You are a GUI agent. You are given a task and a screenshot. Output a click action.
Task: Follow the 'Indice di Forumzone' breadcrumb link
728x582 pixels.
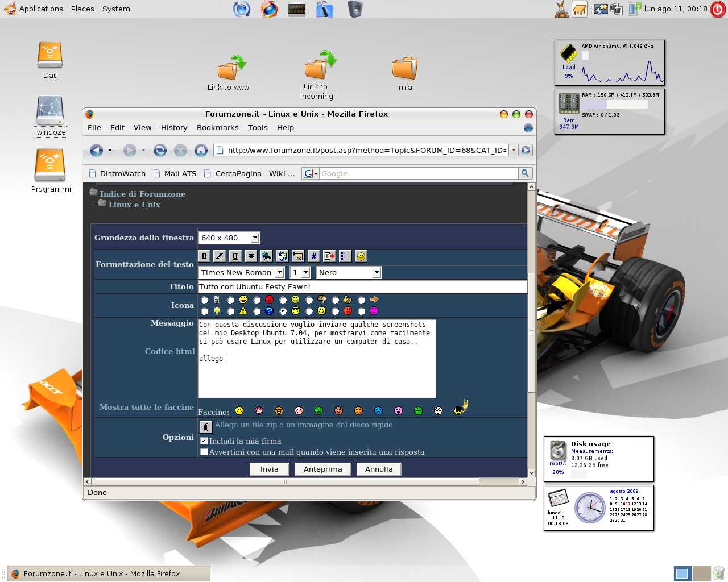point(143,194)
